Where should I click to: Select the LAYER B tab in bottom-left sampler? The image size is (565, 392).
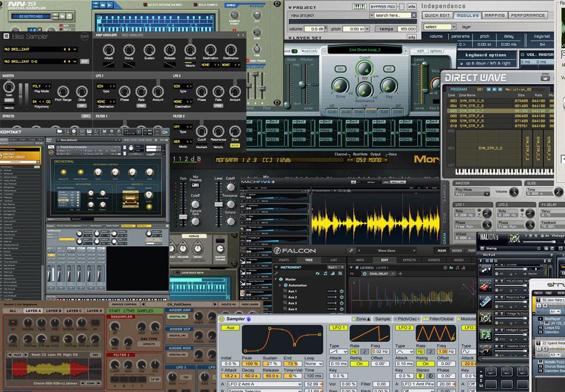(x=53, y=311)
